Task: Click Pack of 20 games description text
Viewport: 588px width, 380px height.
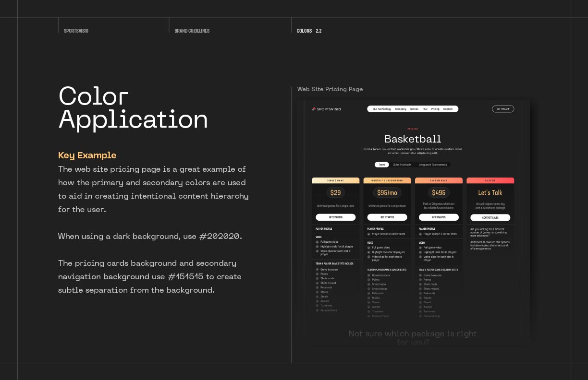Action: 439,205
